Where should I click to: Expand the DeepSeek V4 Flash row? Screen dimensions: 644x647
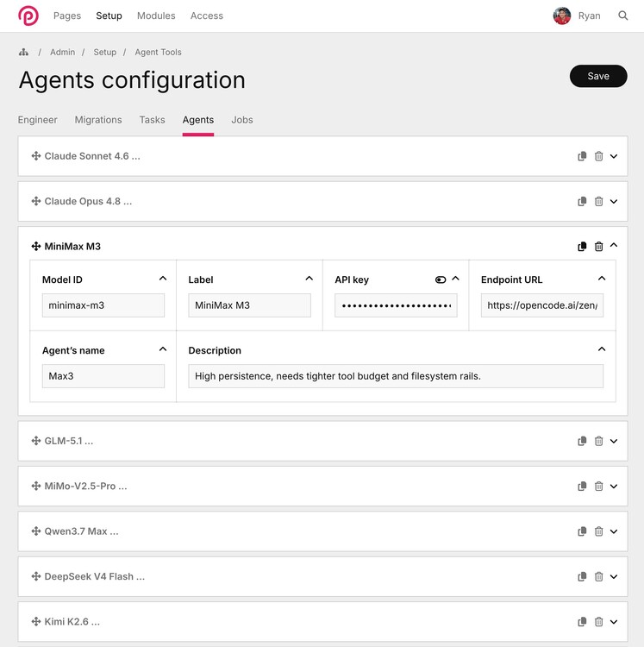[614, 576]
